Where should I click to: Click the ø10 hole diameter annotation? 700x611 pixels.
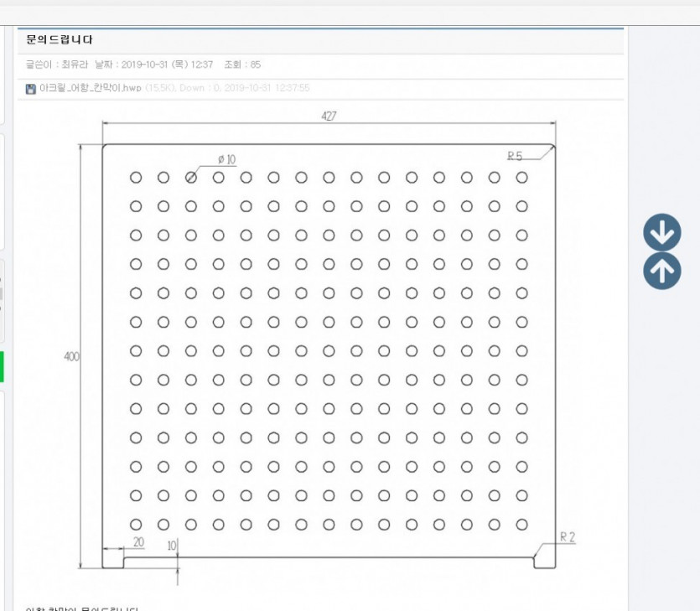click(227, 159)
